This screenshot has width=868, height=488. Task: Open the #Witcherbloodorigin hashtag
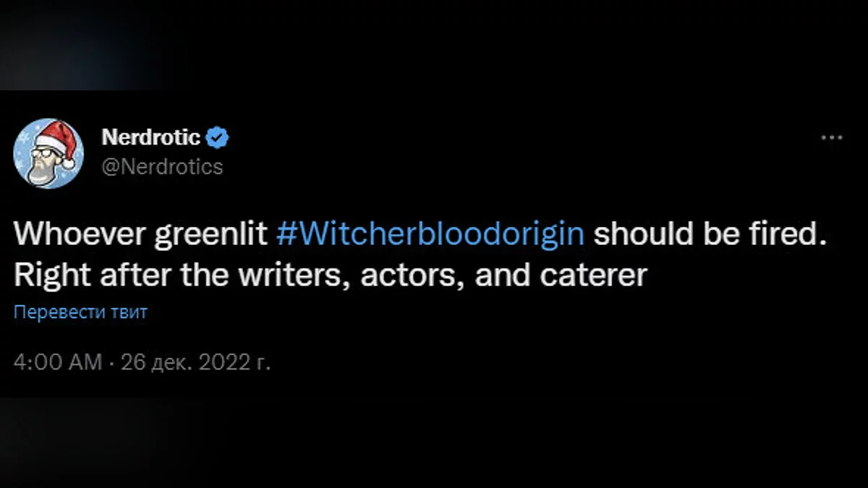(x=430, y=235)
